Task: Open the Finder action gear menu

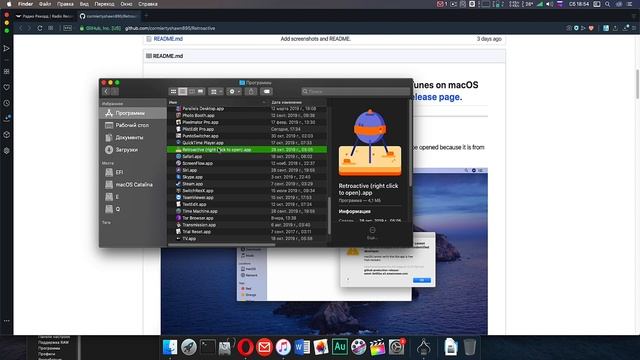Action: (x=235, y=91)
